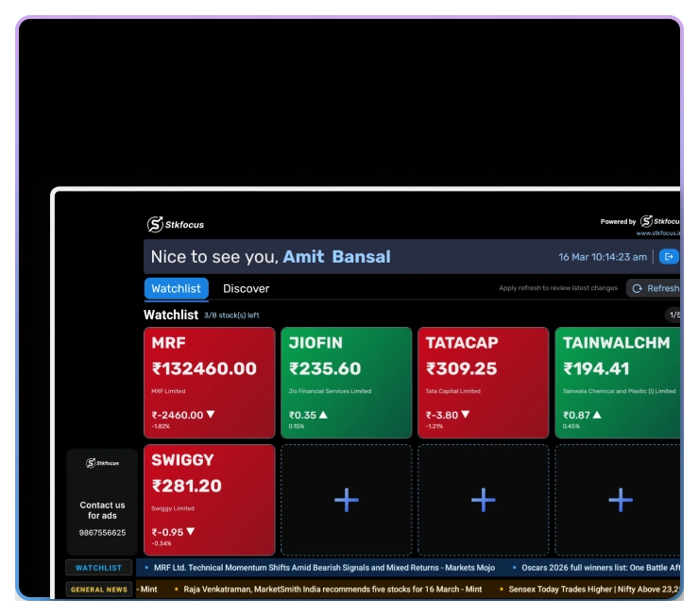Click the blue logout icon button
Viewport: 699px width, 616px height.
click(x=669, y=257)
